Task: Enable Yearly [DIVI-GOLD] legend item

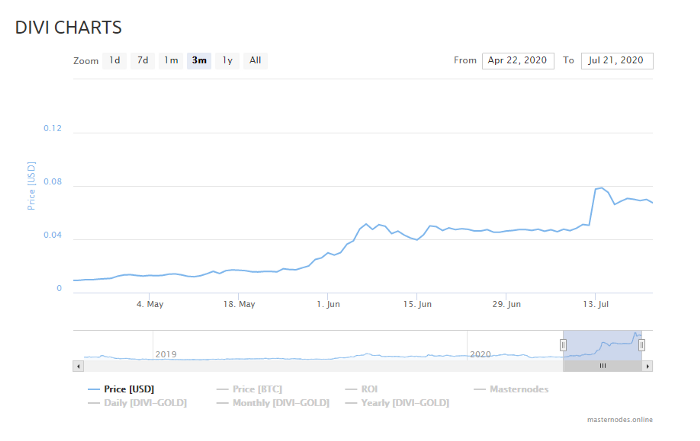Action: tap(397, 403)
